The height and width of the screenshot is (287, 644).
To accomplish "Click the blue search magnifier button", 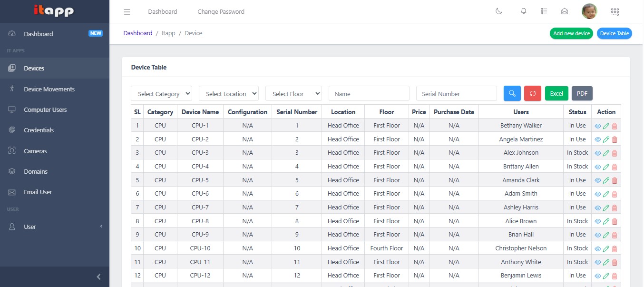I will (x=512, y=94).
